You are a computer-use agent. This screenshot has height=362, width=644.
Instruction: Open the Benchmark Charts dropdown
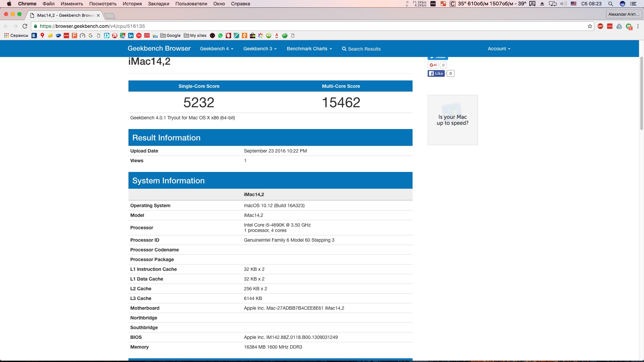309,49
